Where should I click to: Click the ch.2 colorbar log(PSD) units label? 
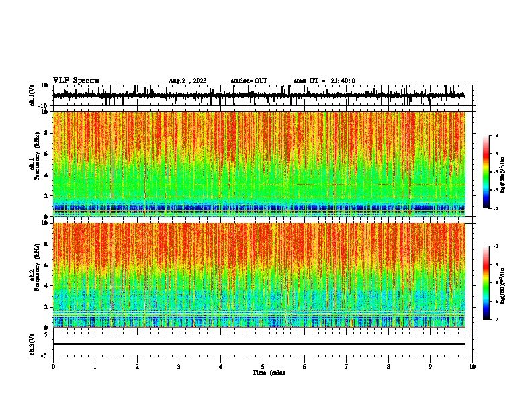[503, 285]
